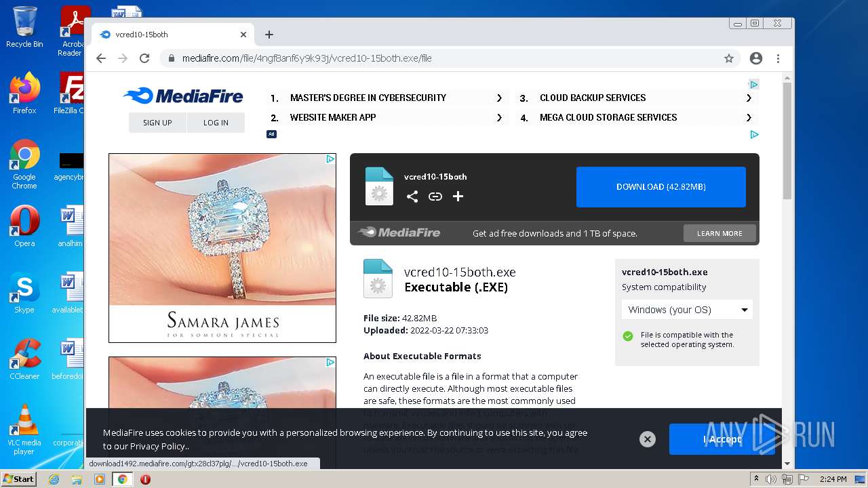Click the share icon under the file name
This screenshot has width=868, height=488.
412,197
